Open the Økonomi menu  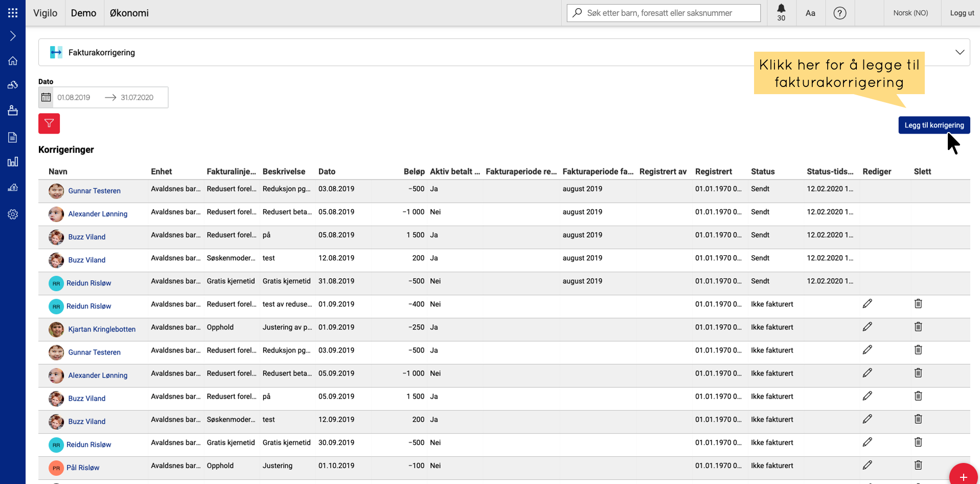pos(129,13)
